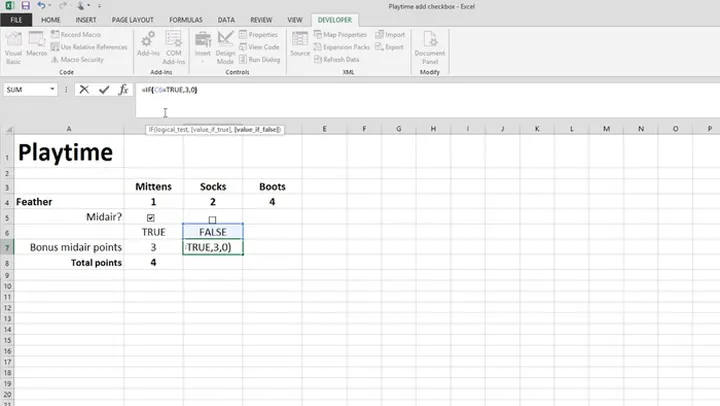720x406 pixels.
Task: Click the Feather label cell
Action: click(x=69, y=202)
